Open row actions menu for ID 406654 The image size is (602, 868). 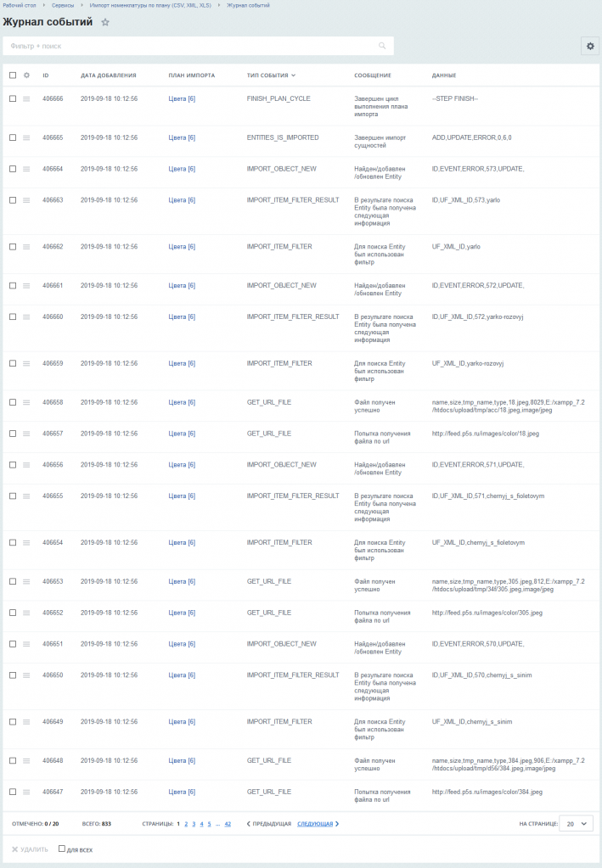(x=26, y=543)
